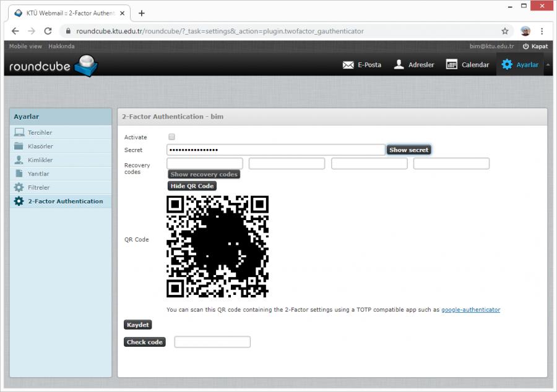Reload the webmail page
This screenshot has width=557, height=392.
coord(48,31)
